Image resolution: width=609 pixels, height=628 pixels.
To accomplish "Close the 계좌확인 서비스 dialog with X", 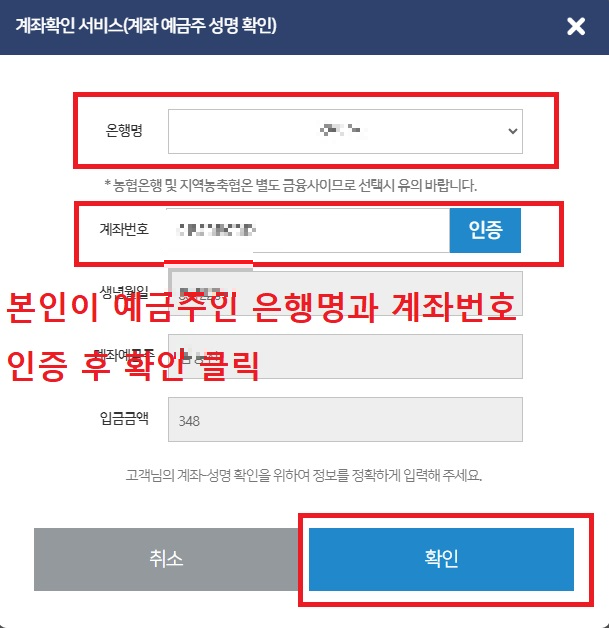I will (576, 26).
